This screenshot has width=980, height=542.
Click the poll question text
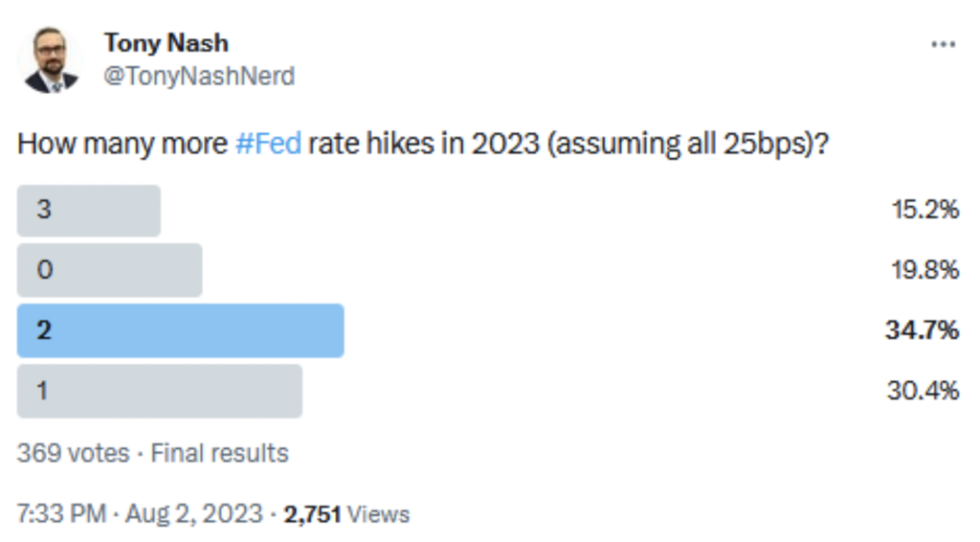tap(423, 144)
